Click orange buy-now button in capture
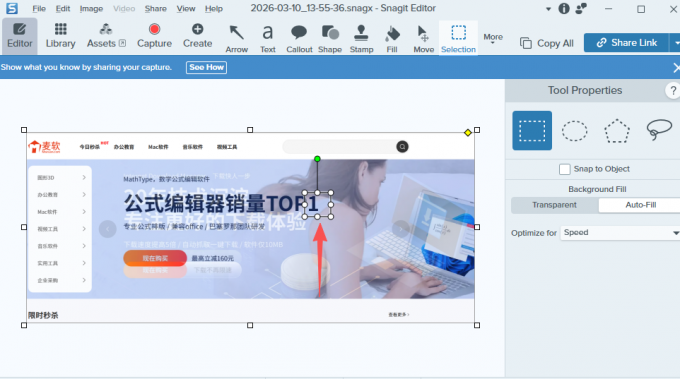The image size is (680, 379). [x=155, y=258]
